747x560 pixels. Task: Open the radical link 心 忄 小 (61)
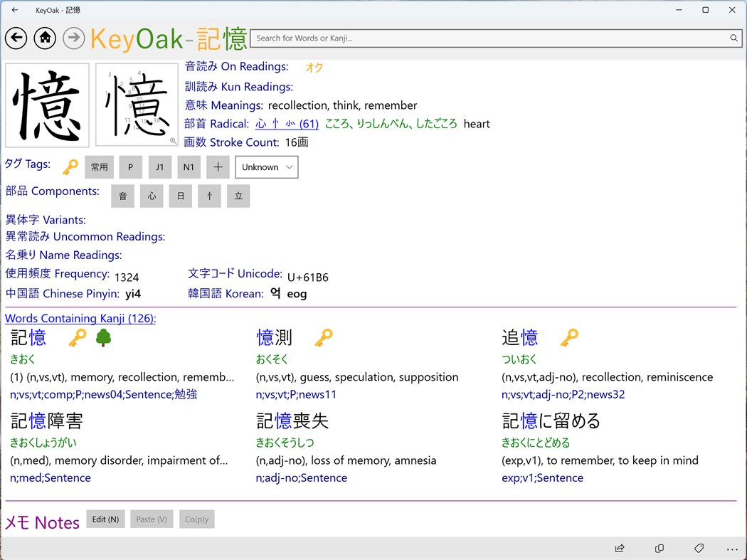pos(287,122)
